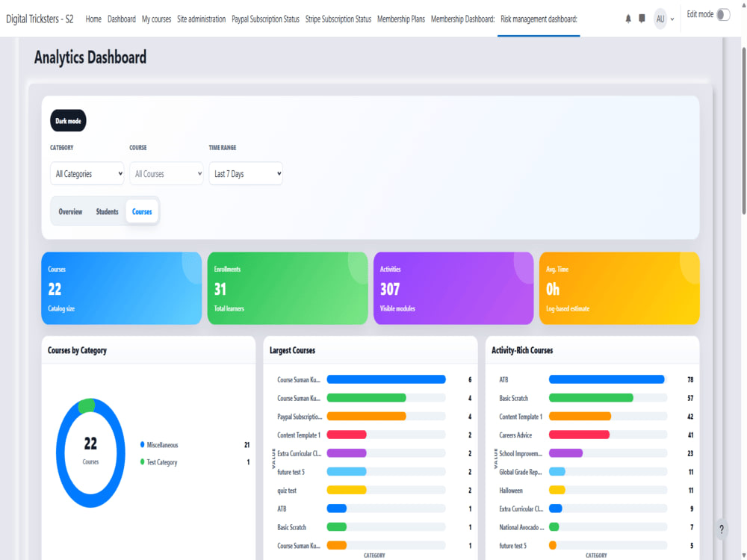Screen dimensions: 747x560
Task: Click the Basic Scratch green bar in Activity-Rich Courses
Action: tap(591, 398)
